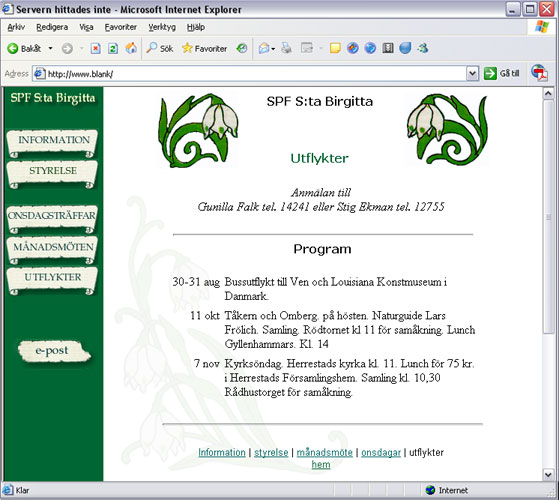559x500 pixels.
Task: Open the Mail icon dropdown arrow
Action: click(x=273, y=49)
